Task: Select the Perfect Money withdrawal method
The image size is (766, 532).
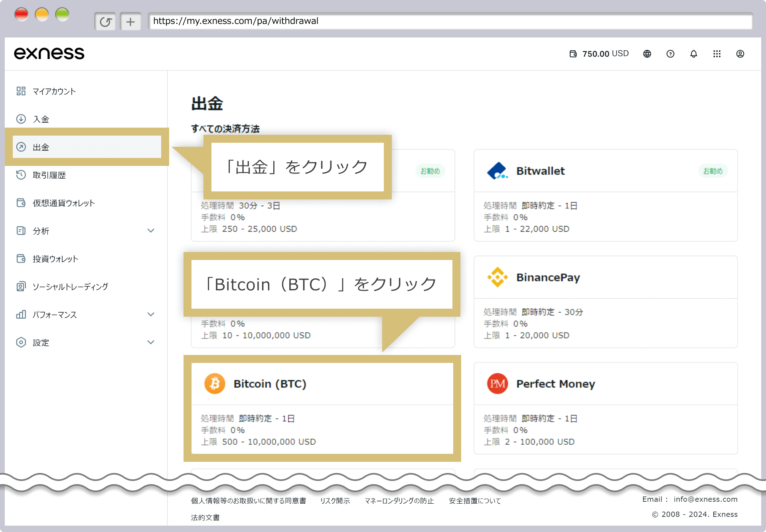Action: pos(606,408)
